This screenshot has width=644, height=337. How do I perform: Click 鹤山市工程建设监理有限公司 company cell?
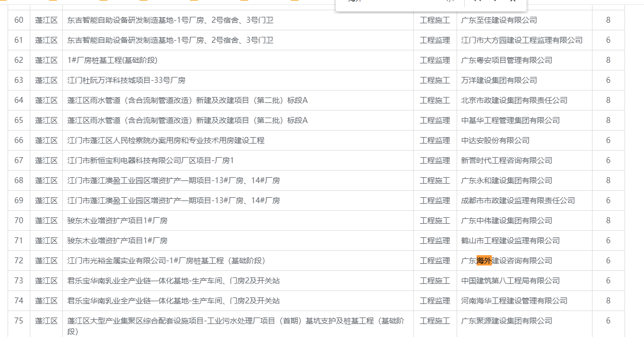pos(510,241)
